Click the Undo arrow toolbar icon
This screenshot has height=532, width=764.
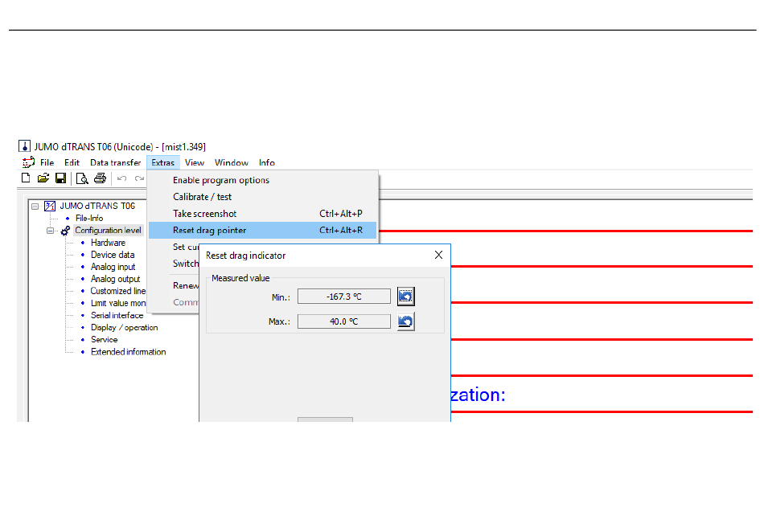(x=121, y=178)
